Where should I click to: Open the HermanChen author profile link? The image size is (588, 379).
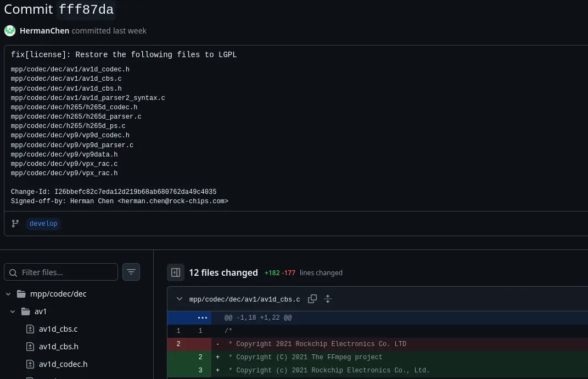[x=44, y=31]
